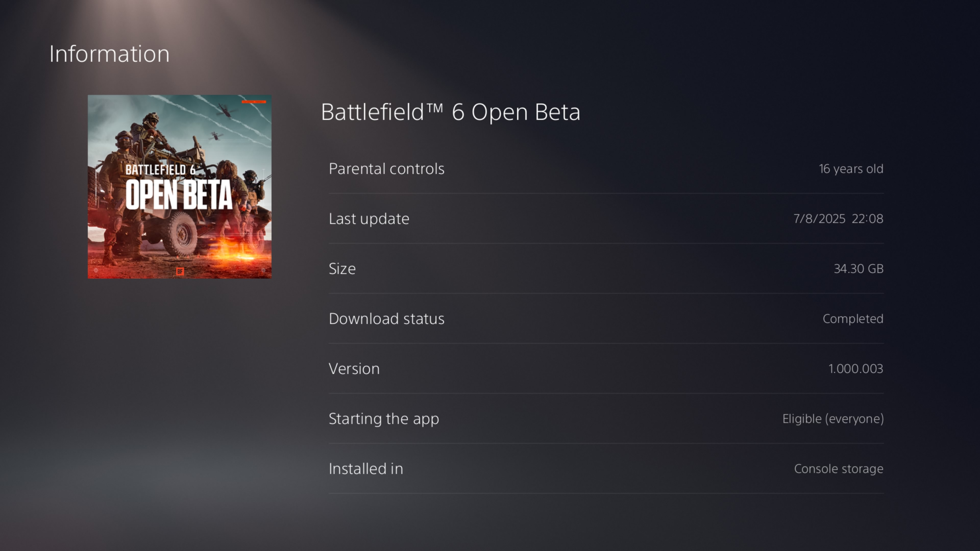980x551 pixels.
Task: Select the Installed in row label
Action: tap(366, 469)
